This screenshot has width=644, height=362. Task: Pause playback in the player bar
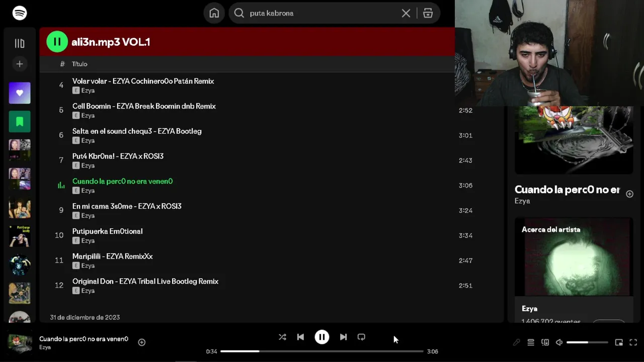(x=322, y=337)
